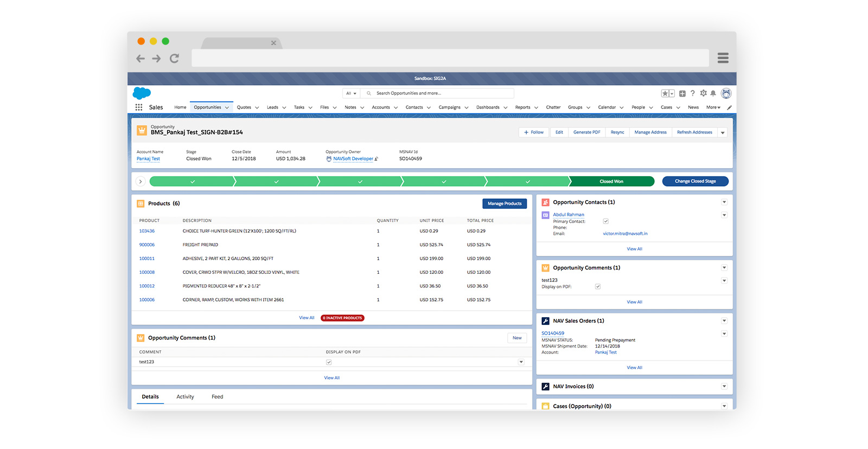Open the News tab
The width and height of the screenshot is (868, 449).
pos(693,107)
